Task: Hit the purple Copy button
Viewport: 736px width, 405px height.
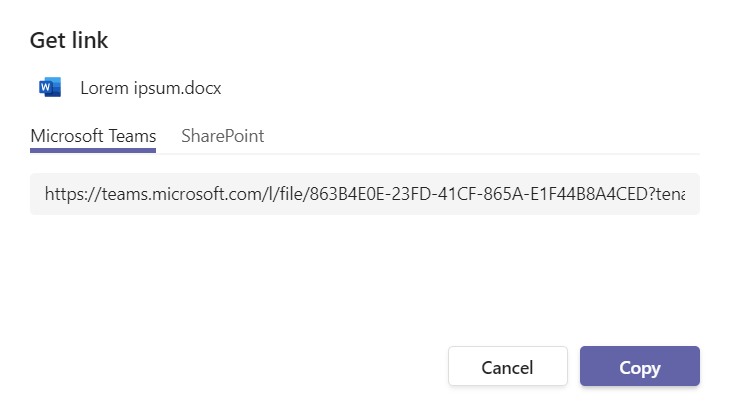Action: [x=639, y=367]
